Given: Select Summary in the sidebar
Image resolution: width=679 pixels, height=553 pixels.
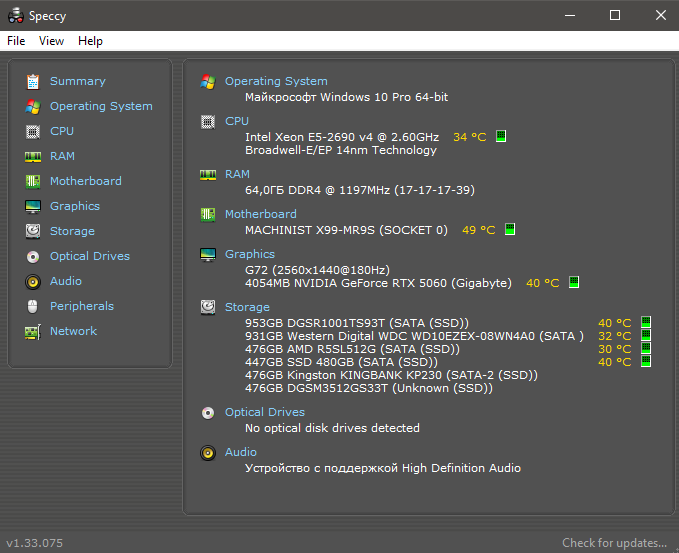Looking at the screenshot, I should 78,81.
